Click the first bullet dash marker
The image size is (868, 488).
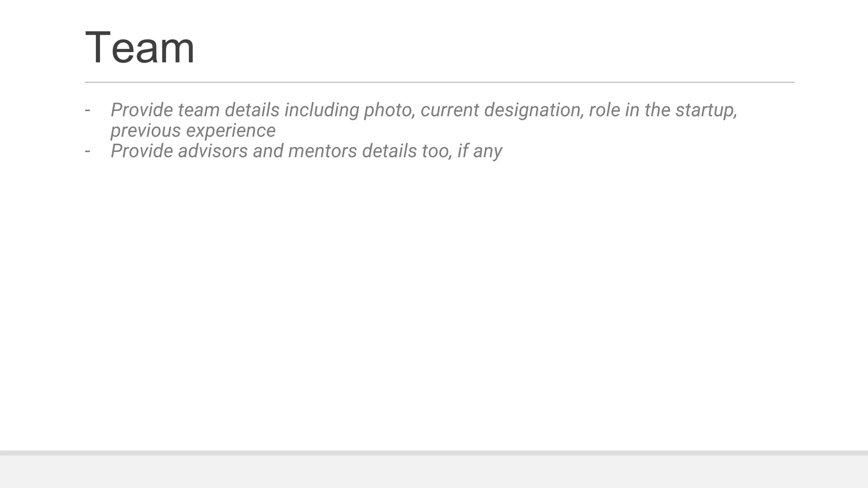tap(87, 110)
